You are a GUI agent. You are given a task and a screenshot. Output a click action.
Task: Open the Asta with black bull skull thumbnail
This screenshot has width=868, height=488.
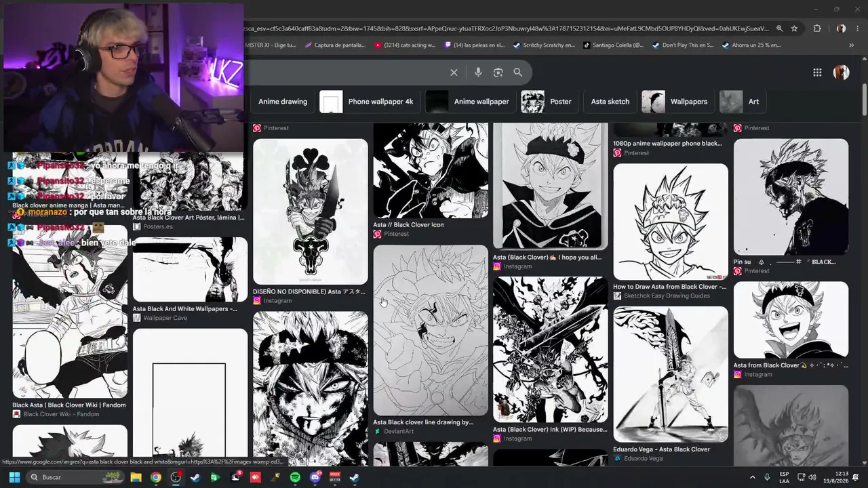coord(311,211)
